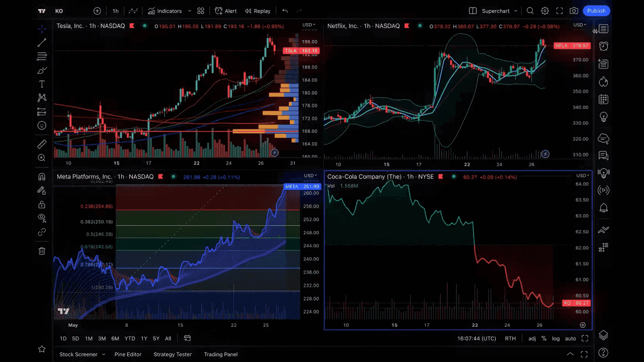Select the 1Y date range button
The width and height of the screenshot is (644, 362).
[144, 338]
